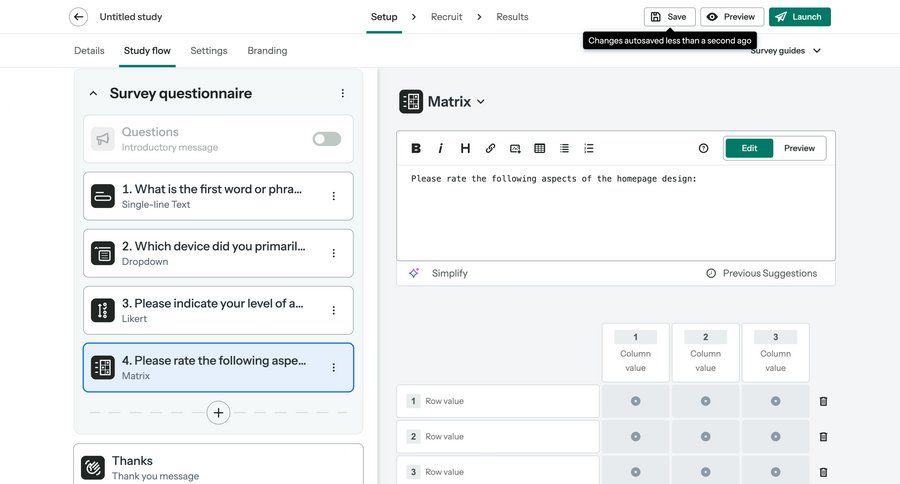Screen dimensions: 900x484
Task: Toggle bold formatting in the editor
Action: 416,148
